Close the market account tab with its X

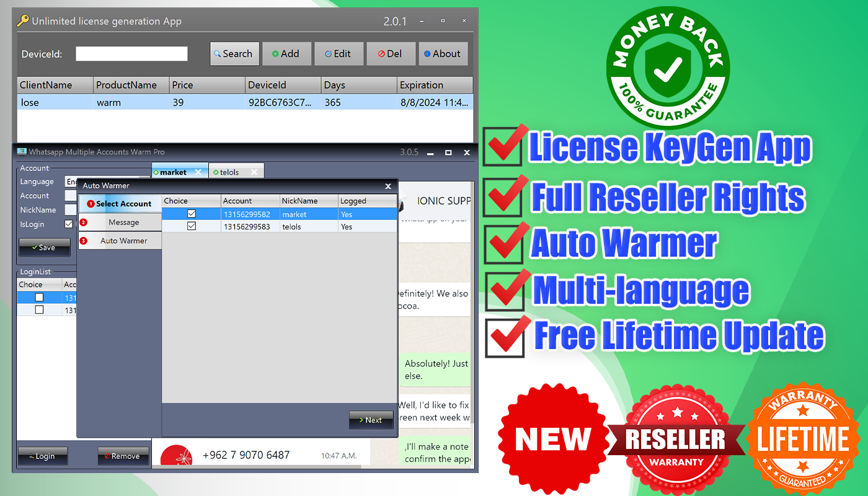[198, 172]
